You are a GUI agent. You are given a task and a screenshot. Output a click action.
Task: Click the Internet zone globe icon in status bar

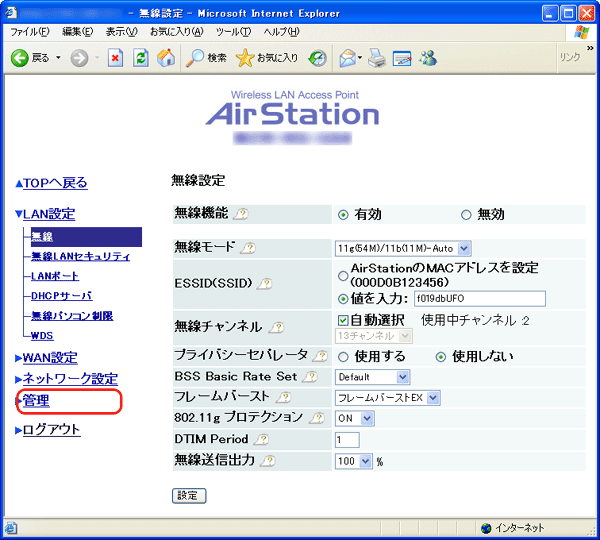[x=486, y=529]
